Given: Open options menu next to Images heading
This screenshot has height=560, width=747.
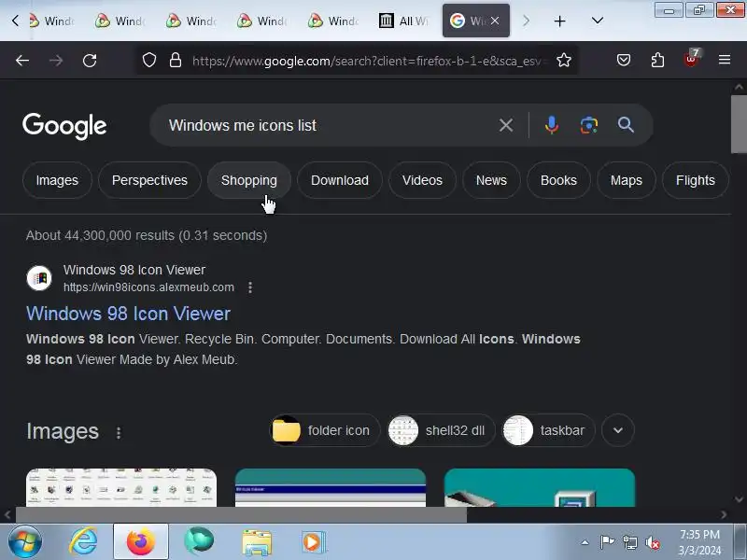Looking at the screenshot, I should [x=119, y=432].
